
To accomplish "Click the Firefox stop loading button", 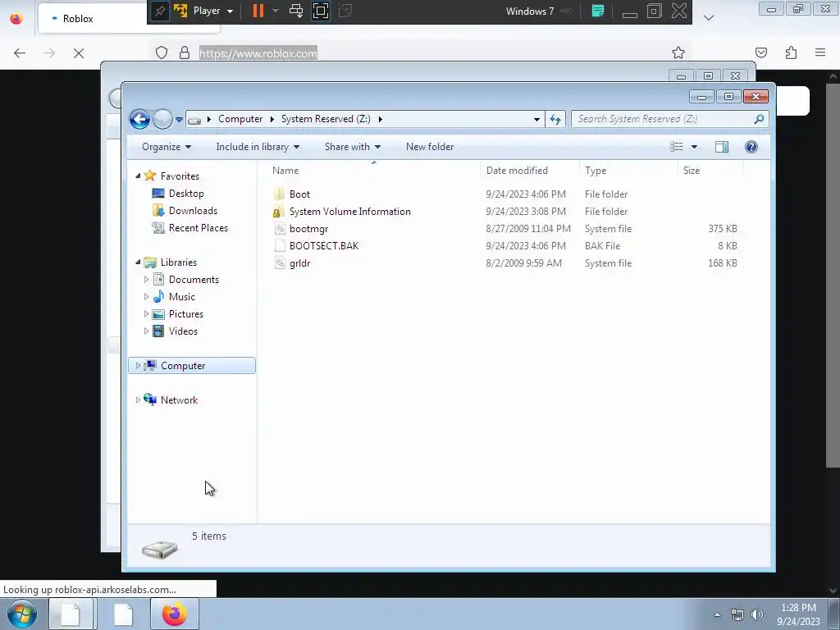I will click(x=79, y=53).
